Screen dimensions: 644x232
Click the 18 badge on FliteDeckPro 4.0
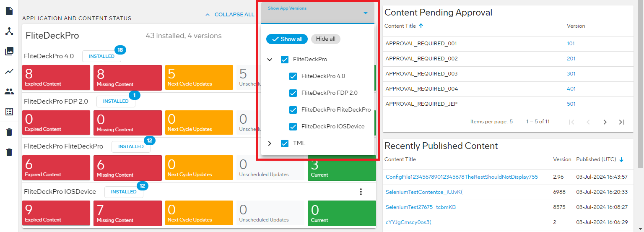120,50
